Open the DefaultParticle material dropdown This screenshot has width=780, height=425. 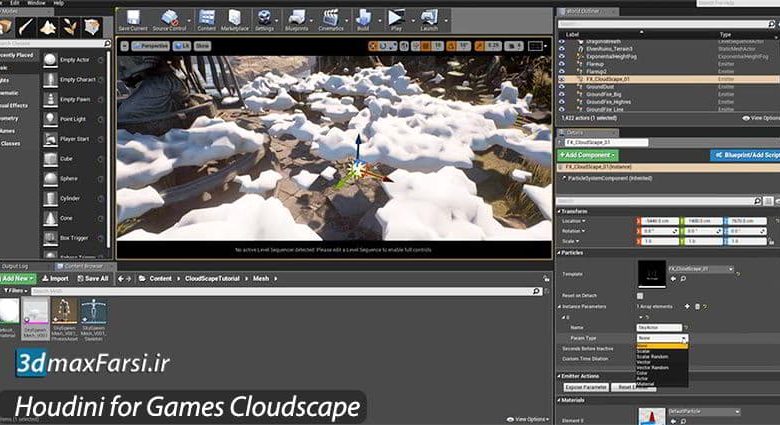[704, 412]
